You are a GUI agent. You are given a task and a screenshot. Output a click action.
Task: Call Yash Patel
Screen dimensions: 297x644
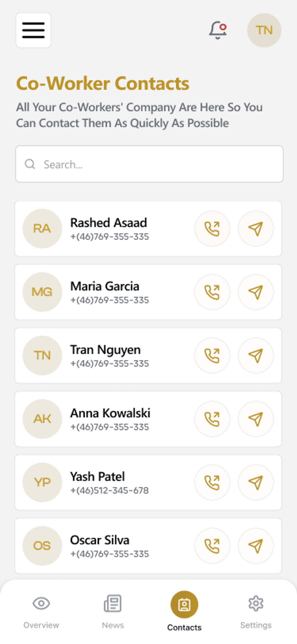pyautogui.click(x=212, y=482)
